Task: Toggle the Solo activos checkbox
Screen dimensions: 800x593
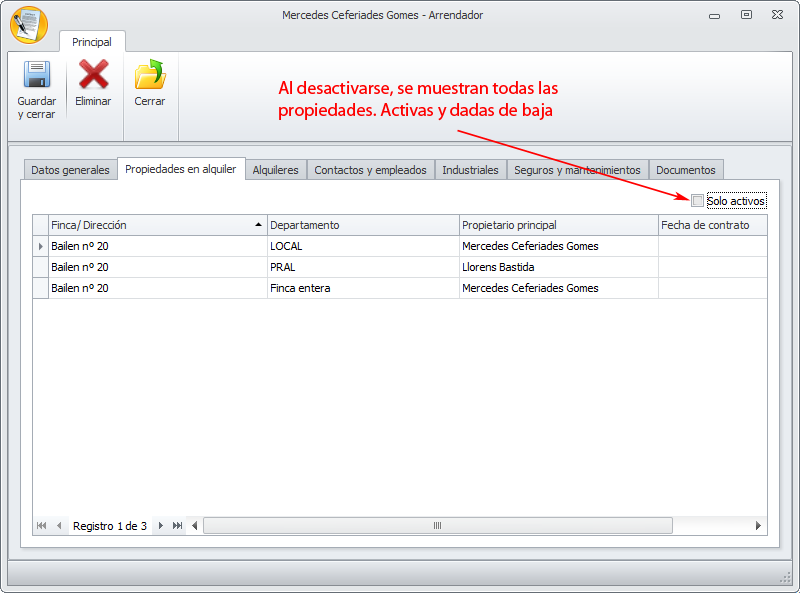Action: coord(697,201)
